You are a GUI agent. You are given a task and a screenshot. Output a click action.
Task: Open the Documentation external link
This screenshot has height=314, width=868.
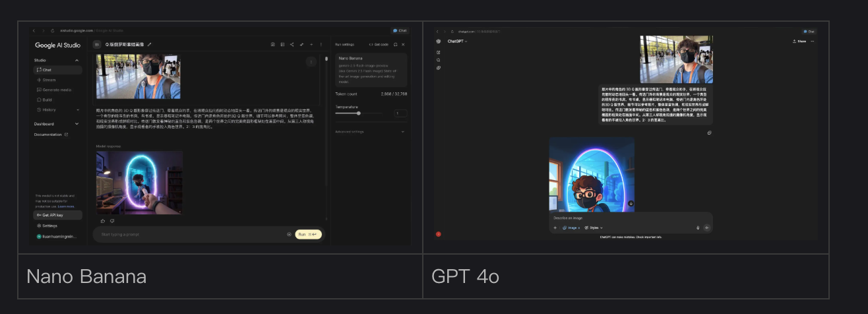[x=51, y=135]
